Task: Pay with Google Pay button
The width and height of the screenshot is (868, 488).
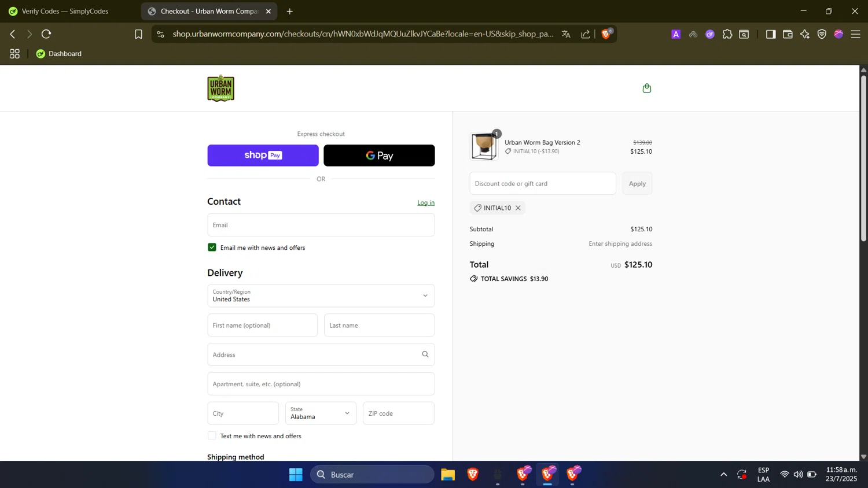Action: coord(379,156)
